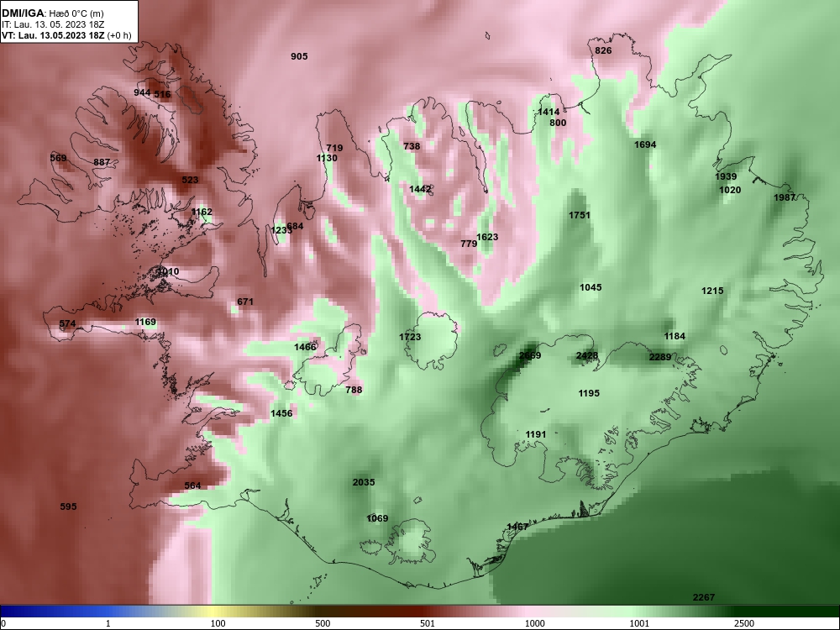This screenshot has width=840, height=630.
Task: Click the 779 reading
Action: click(x=469, y=244)
